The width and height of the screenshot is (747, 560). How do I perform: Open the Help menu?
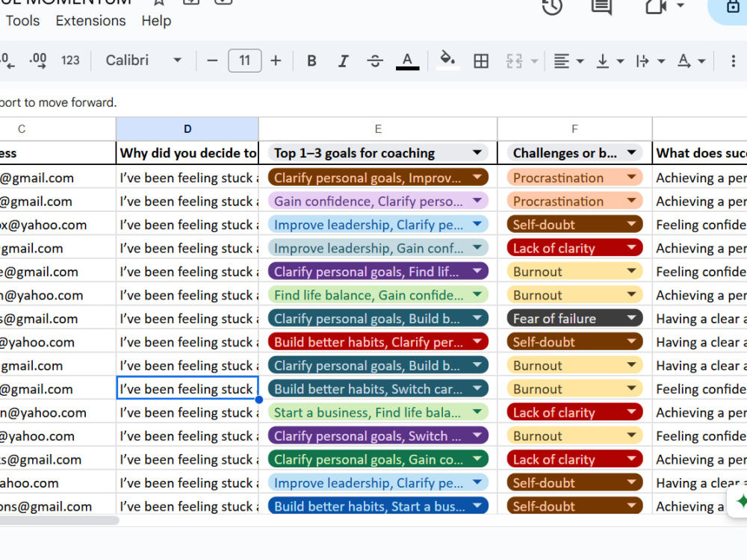[x=156, y=21]
